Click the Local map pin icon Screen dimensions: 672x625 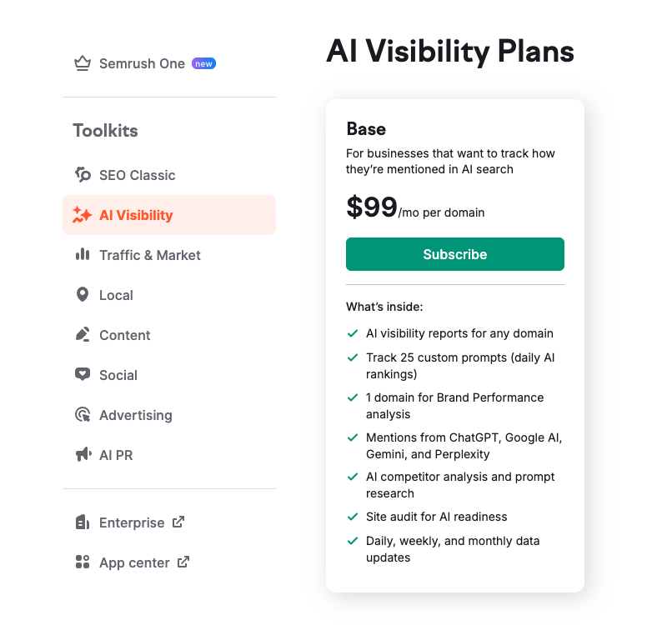tap(82, 295)
